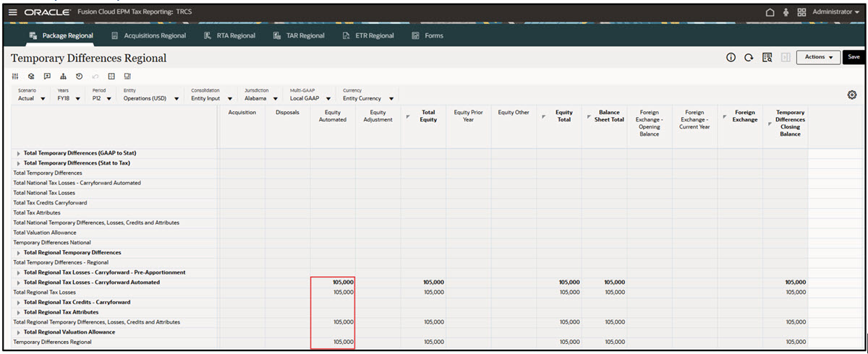Click the Save button
The width and height of the screenshot is (868, 354).
click(854, 57)
